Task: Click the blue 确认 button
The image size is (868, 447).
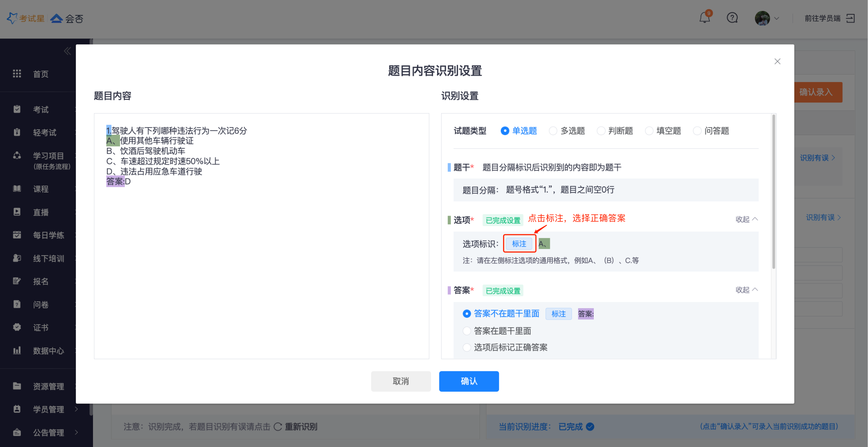Action: pos(469,381)
